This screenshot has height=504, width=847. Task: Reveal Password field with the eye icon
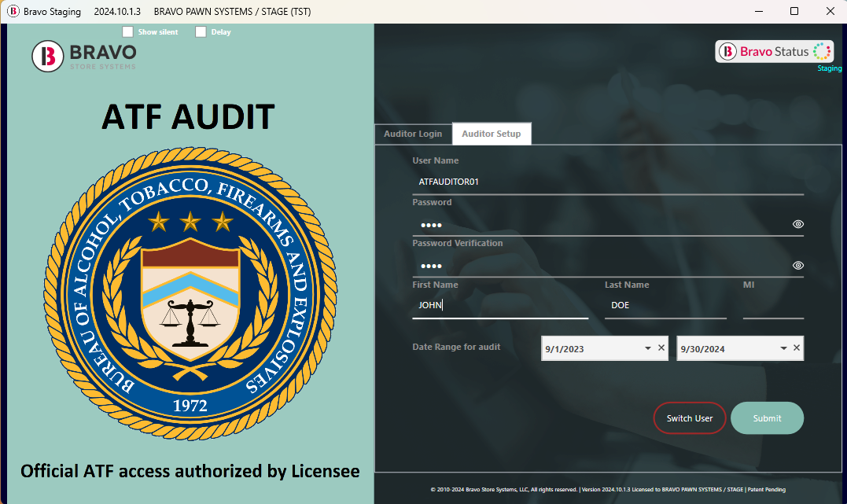797,224
